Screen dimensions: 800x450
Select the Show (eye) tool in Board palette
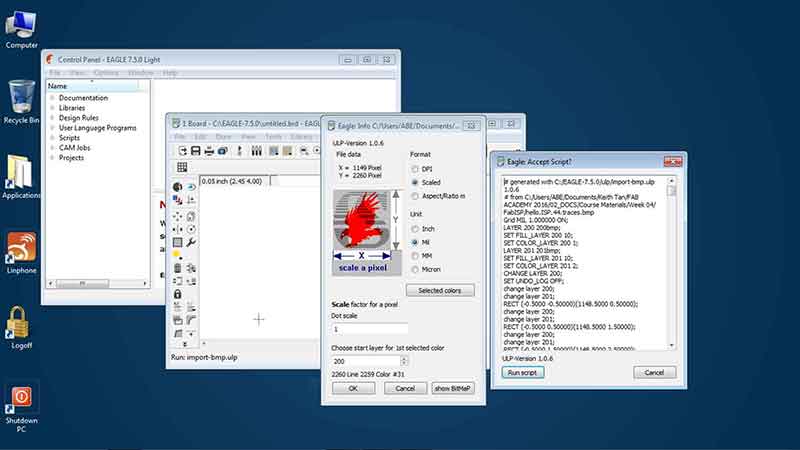click(x=191, y=187)
